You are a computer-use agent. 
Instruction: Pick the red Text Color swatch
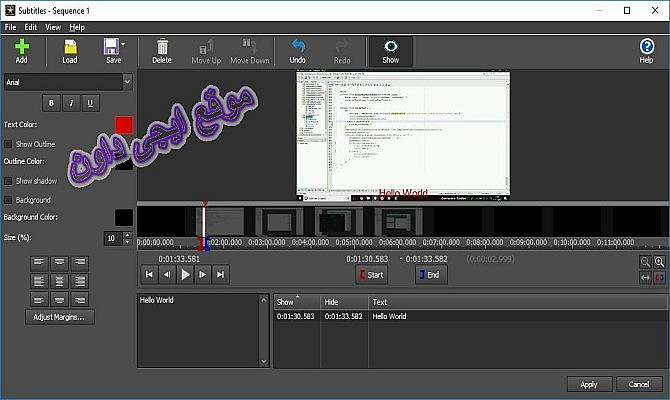click(124, 125)
